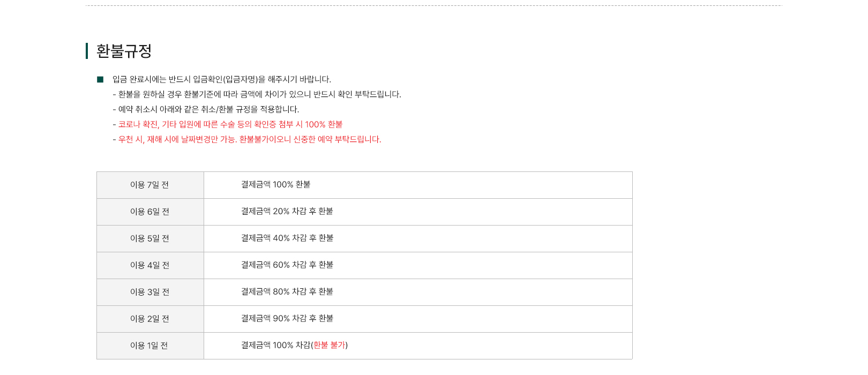Click the green vertical bar beside 환불규정
This screenshot has width=868, height=375.
87,51
